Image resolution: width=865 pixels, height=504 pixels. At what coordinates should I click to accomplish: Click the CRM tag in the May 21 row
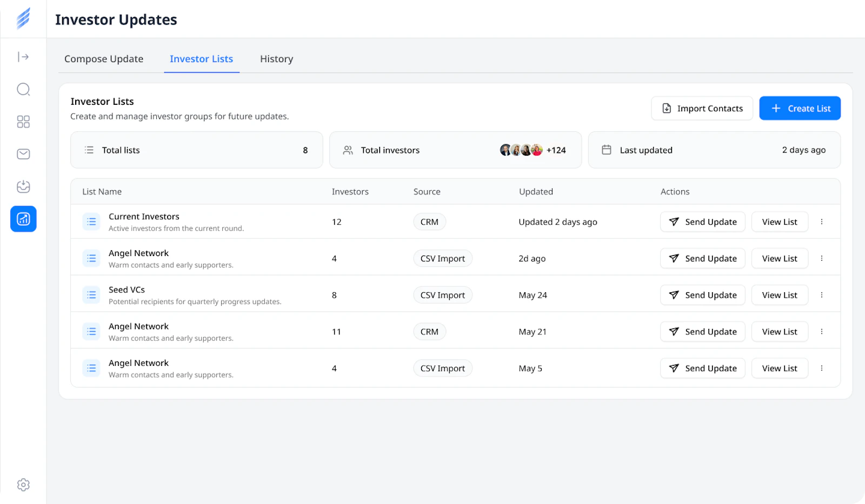pos(430,332)
